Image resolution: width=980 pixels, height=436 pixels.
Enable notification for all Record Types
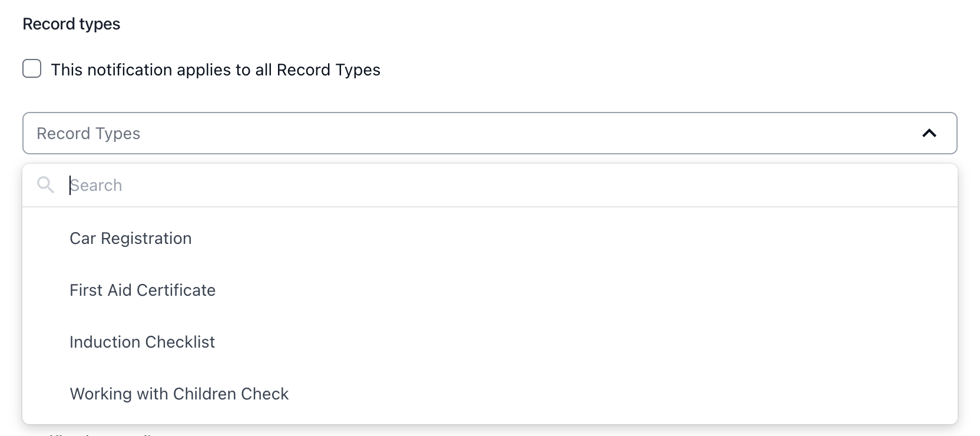(32, 68)
